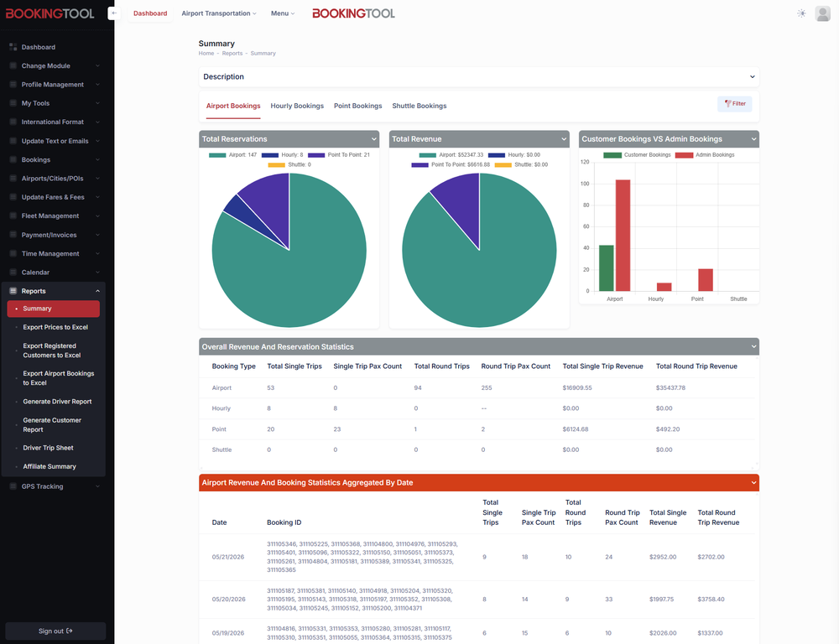Click the Filter button
The width and height of the screenshot is (839, 644).
tap(735, 104)
